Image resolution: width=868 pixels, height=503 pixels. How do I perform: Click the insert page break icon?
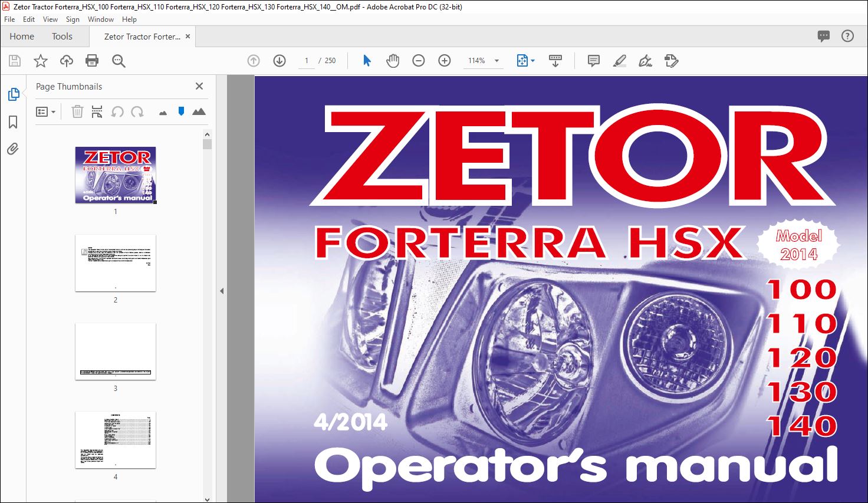point(97,111)
